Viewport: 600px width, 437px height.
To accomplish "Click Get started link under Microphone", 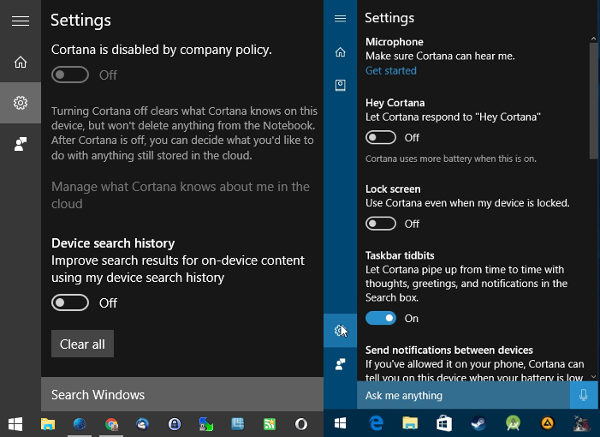I will click(391, 70).
